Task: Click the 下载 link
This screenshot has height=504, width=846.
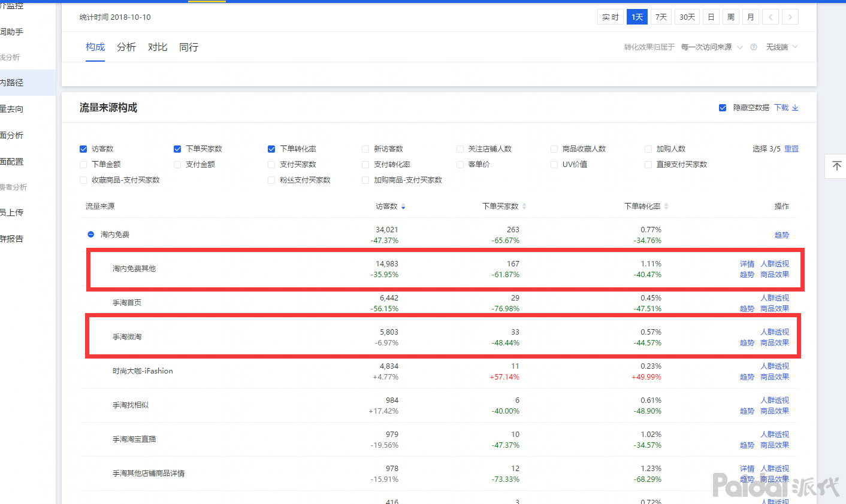Action: pos(781,108)
